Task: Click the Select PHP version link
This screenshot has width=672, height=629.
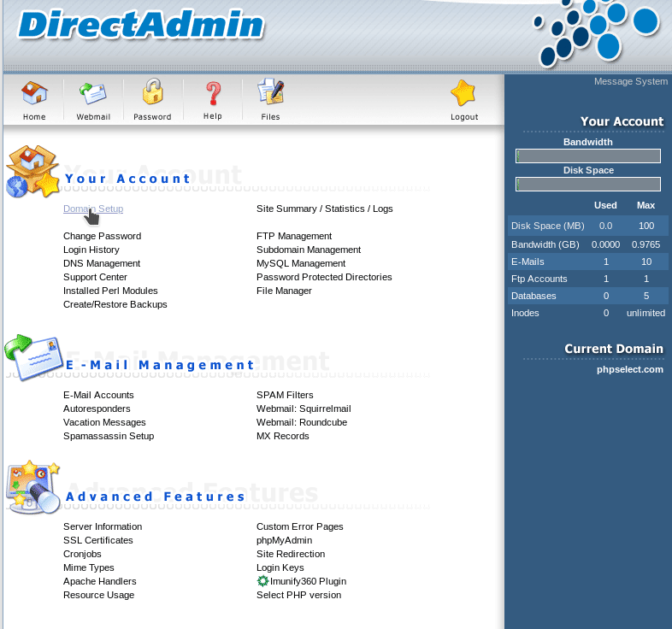Action: pos(298,595)
